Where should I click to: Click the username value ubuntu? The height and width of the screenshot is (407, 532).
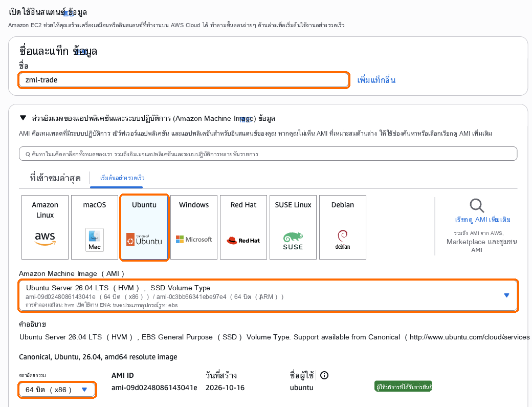[x=302, y=388]
